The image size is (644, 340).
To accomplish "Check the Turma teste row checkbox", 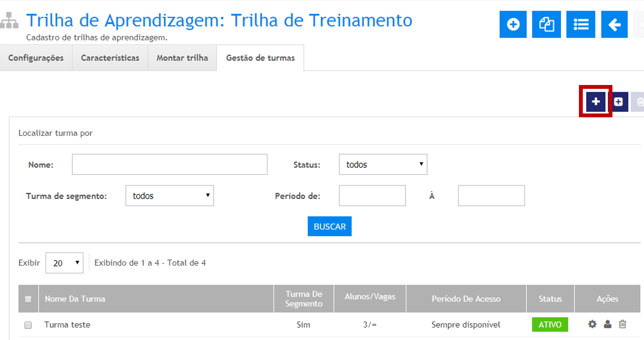I will 28,325.
